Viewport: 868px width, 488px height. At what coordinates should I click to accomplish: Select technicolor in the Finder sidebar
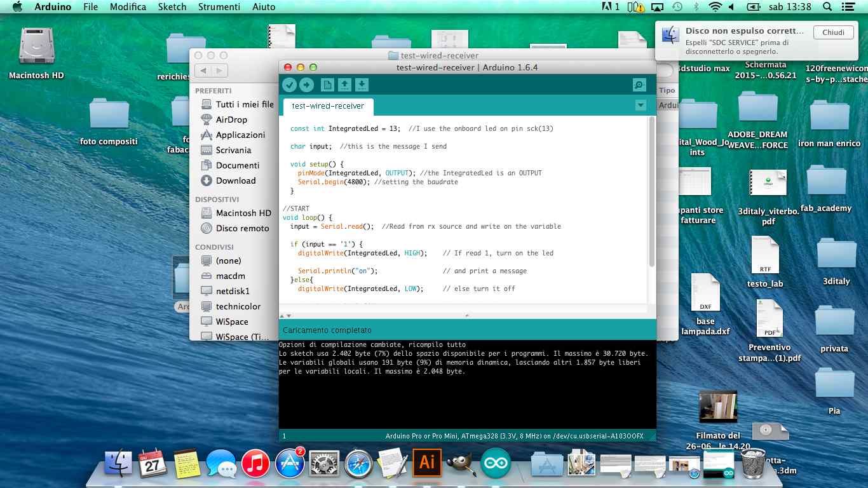[231, 306]
